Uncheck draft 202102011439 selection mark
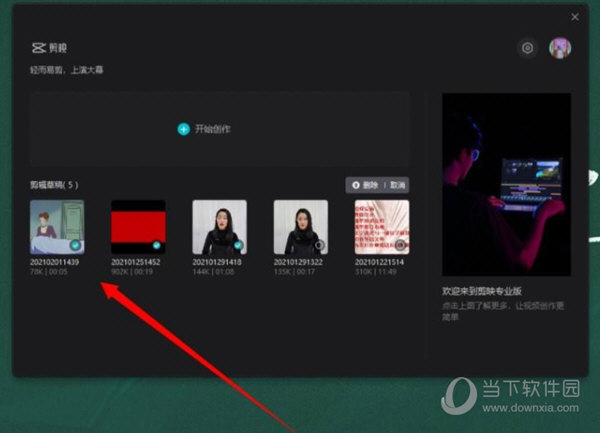This screenshot has height=433, width=600. [x=76, y=245]
